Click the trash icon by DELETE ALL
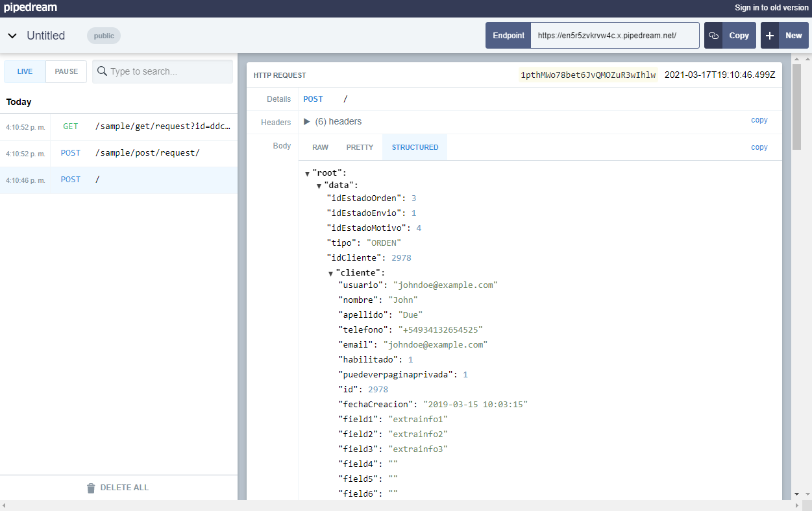 click(92, 488)
